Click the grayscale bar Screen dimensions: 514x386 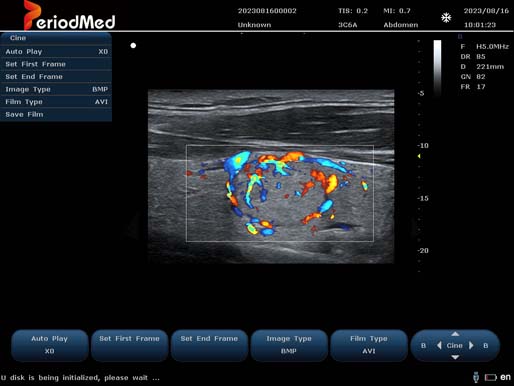click(437, 68)
